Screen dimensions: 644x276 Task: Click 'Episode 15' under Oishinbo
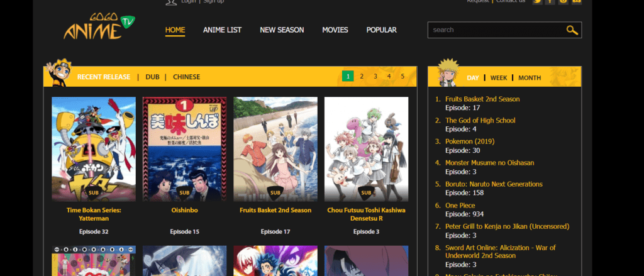[x=184, y=231]
